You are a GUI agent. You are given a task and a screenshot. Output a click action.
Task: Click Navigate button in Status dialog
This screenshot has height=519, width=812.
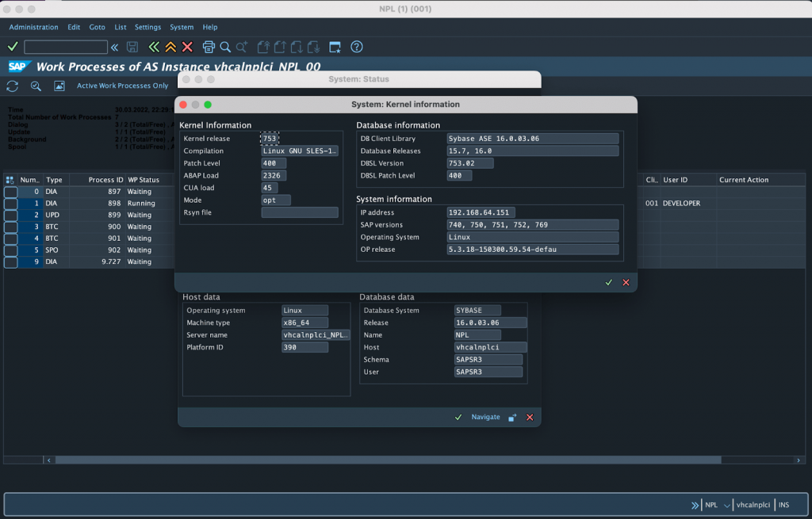point(486,417)
